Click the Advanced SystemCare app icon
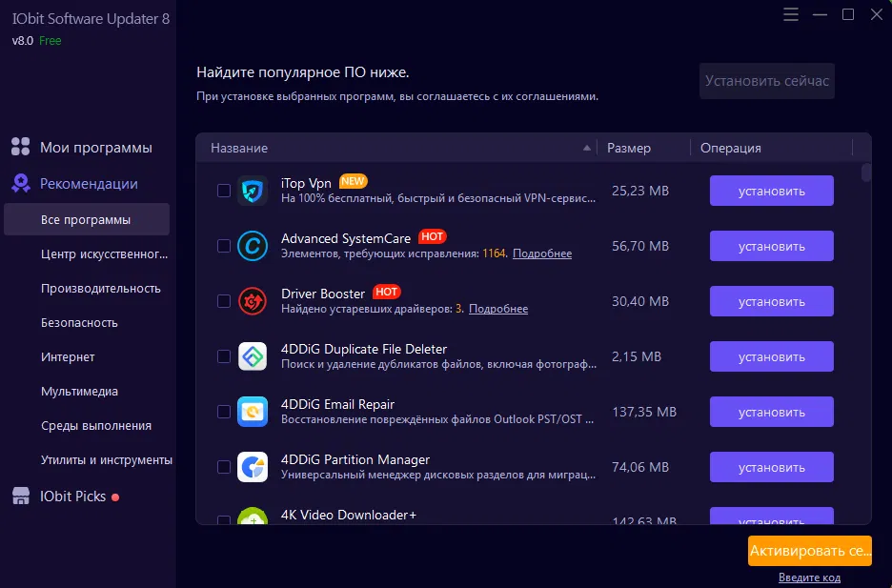Image resolution: width=892 pixels, height=588 pixels. tap(253, 246)
